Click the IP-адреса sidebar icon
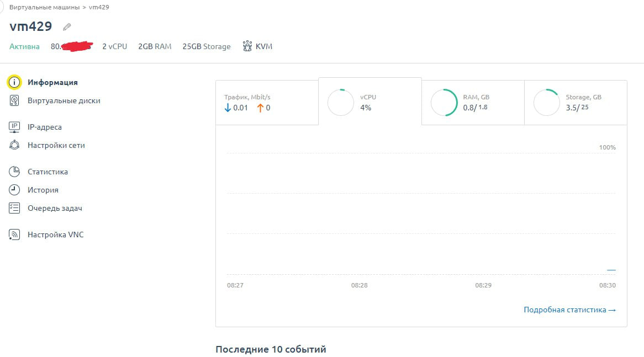 (14, 127)
